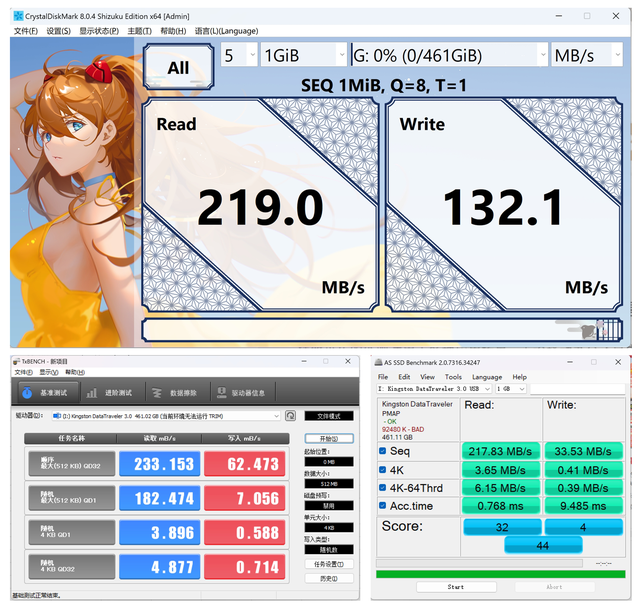Switch to the 进阶测试 tab in TxBENCH
Screen dimensions: 640x608
click(x=113, y=393)
